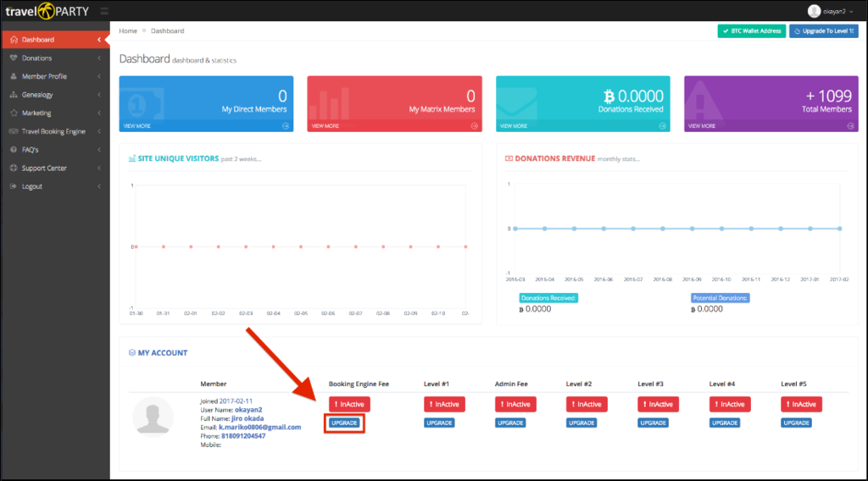Viewport: 868px width, 481px height.
Task: Expand the Marketing menu chevron
Action: pos(99,113)
